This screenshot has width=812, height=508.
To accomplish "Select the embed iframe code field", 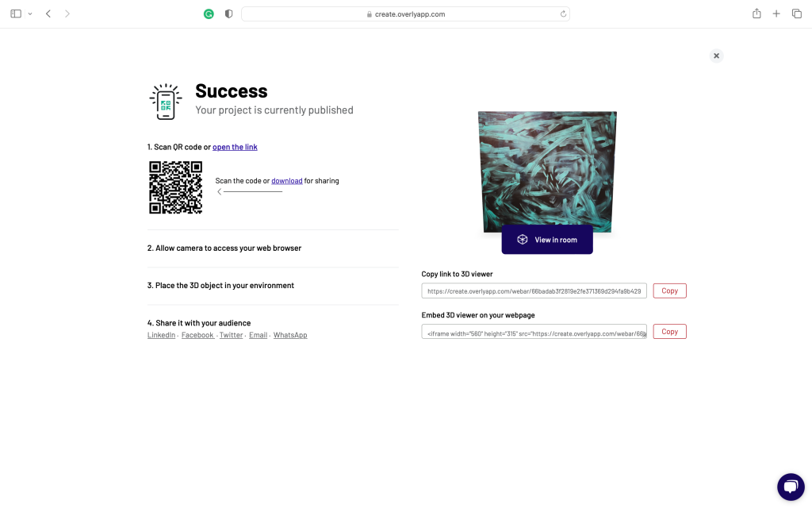I will tap(533, 331).
